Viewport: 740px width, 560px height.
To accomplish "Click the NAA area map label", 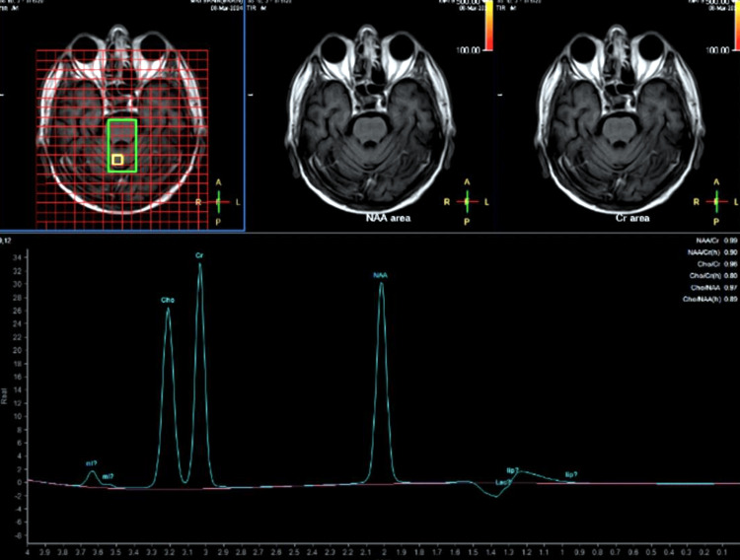I will pyautogui.click(x=388, y=218).
